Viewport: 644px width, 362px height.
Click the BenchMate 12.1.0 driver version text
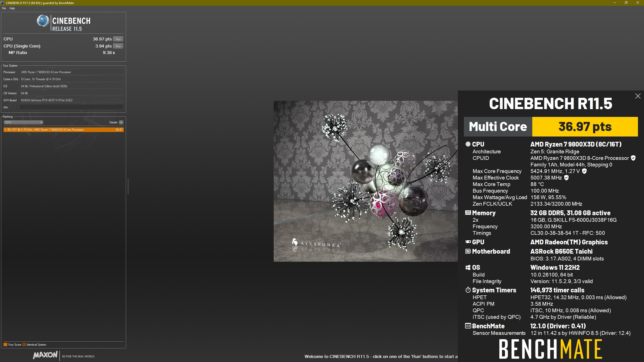click(558, 326)
